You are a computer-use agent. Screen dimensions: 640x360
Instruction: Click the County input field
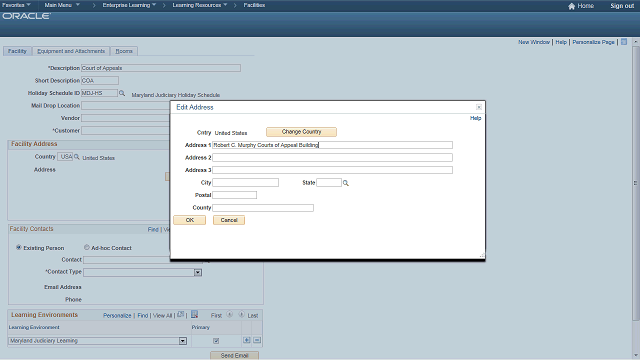[263, 208]
